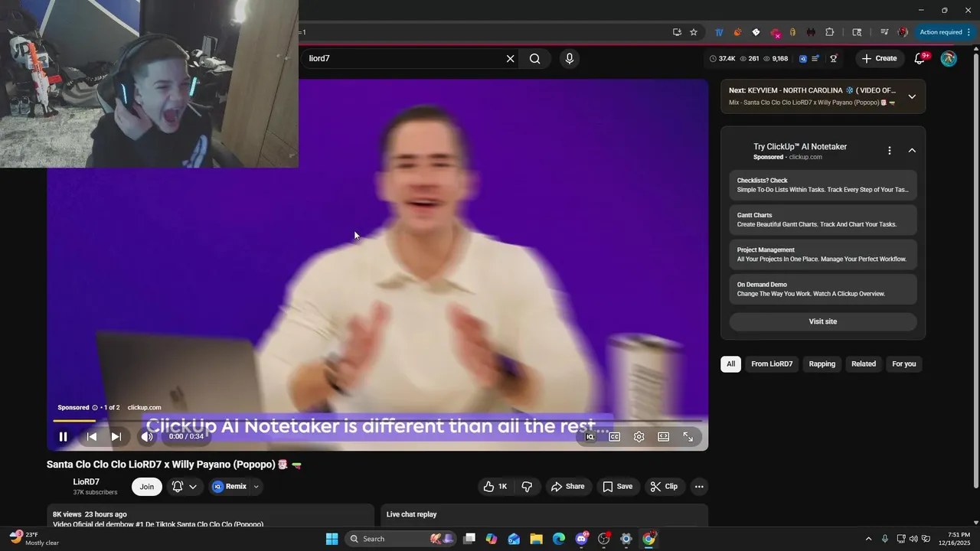This screenshot has width=980, height=551.
Task: Click the vidIQ list icon in header
Action: coord(816,58)
